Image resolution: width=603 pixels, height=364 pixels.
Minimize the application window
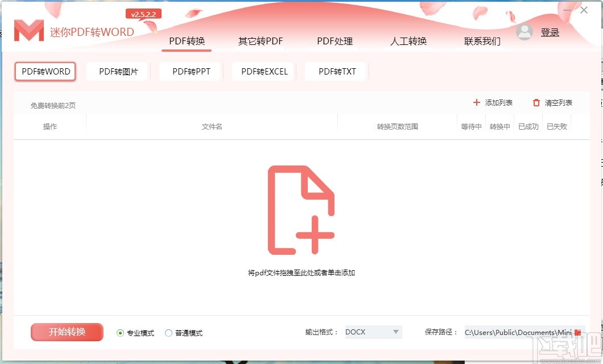[567, 10]
